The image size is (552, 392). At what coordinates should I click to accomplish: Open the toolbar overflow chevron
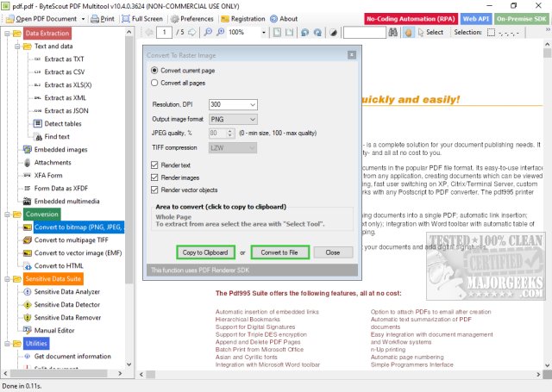(x=548, y=30)
